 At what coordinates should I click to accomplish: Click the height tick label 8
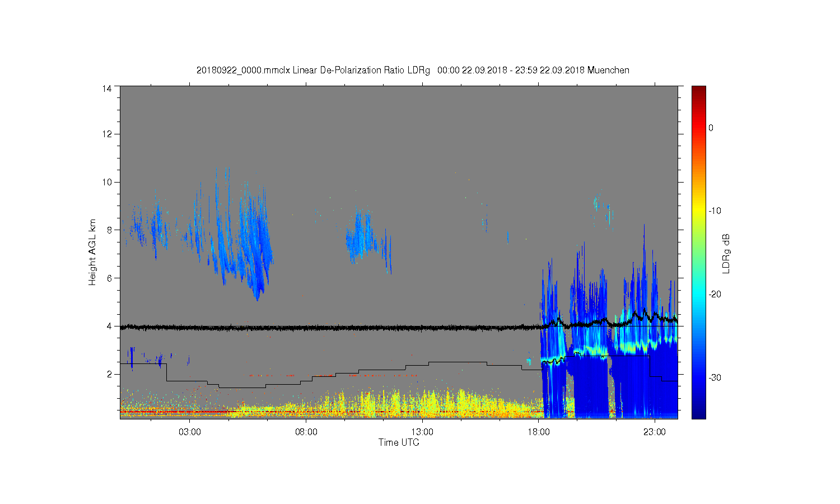(x=110, y=230)
